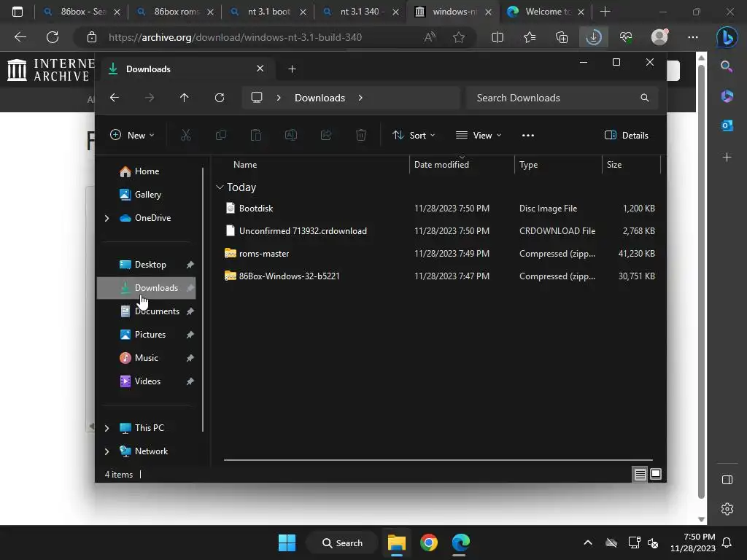The height and width of the screenshot is (560, 747).
Task: Select Gallery in navigation pane
Action: [x=147, y=194]
